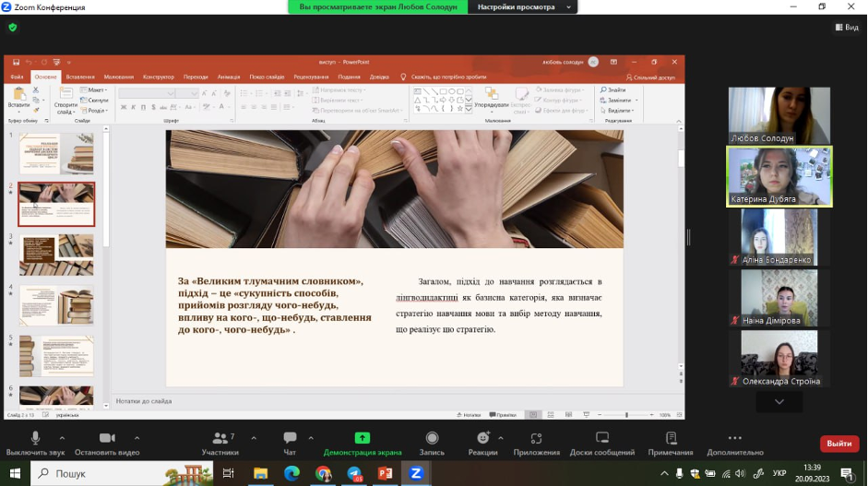Click the Windows search box
The image size is (868, 486).
click(92, 473)
